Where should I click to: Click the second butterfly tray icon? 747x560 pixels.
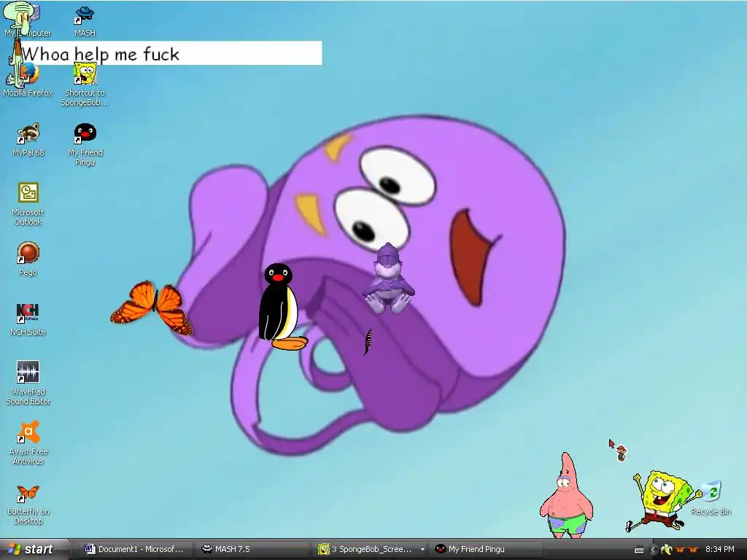(693, 550)
